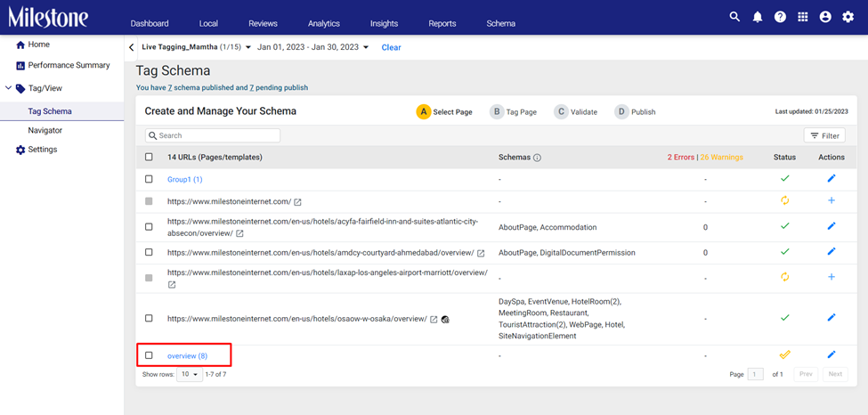Open the overview (8) group link
The width and height of the screenshot is (868, 415).
[x=187, y=355]
